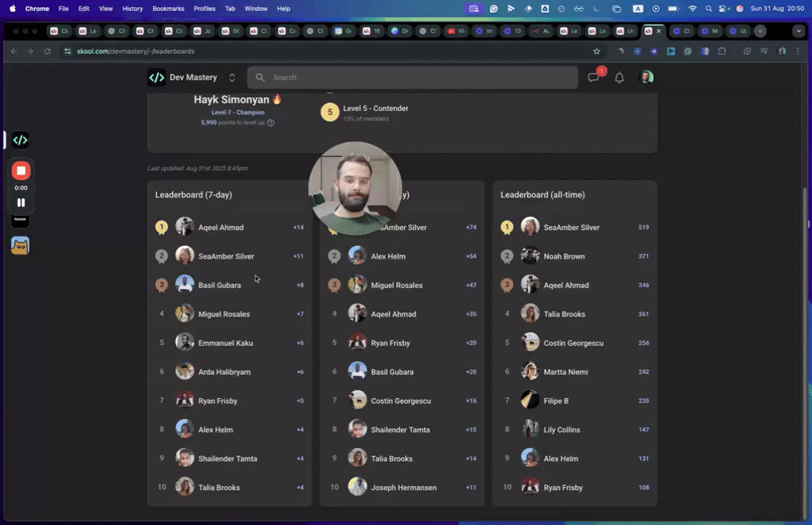Open the notifications bell
Image resolution: width=812 pixels, height=525 pixels.
pyautogui.click(x=619, y=78)
